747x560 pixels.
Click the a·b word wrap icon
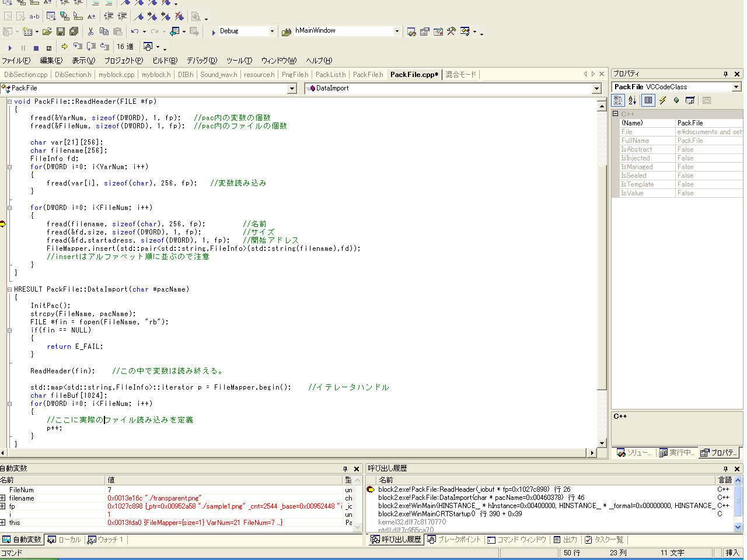pyautogui.click(x=34, y=16)
